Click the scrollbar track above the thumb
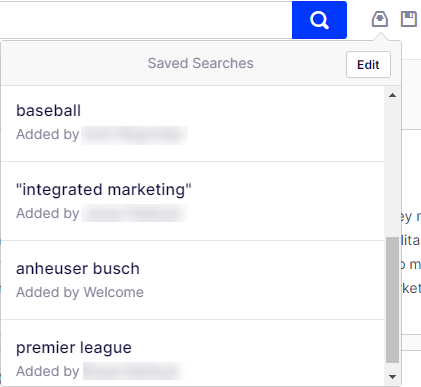Image resolution: width=421 pixels, height=387 pixels. point(393,168)
